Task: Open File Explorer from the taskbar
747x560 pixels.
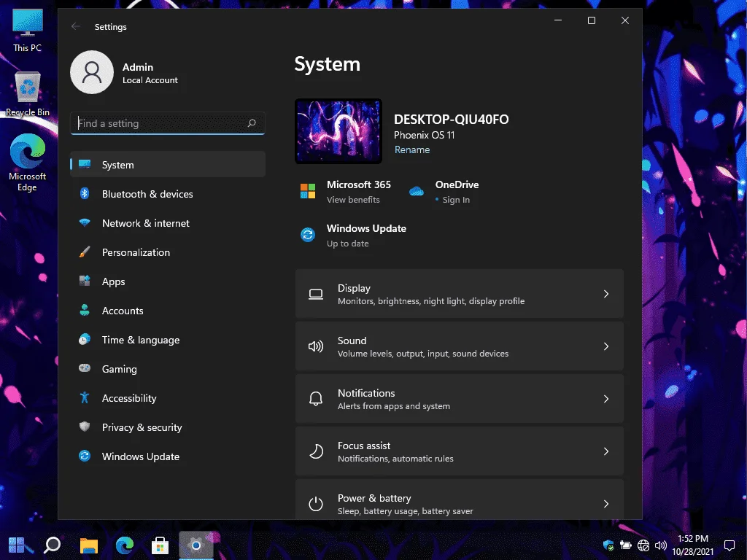Action: [x=88, y=545]
